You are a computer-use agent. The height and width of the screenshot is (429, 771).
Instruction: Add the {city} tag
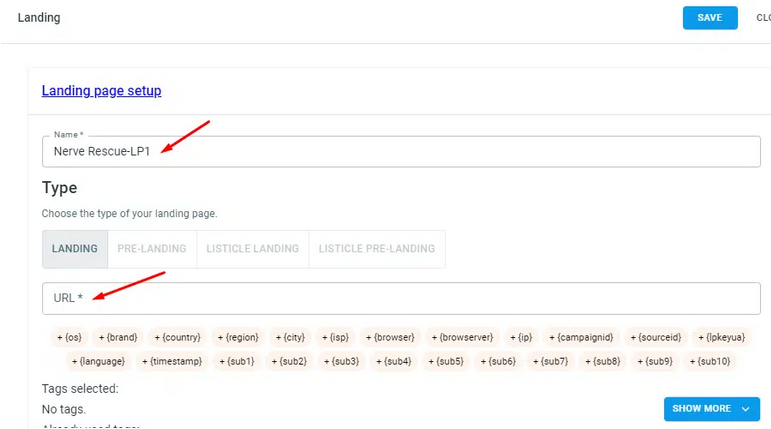290,337
